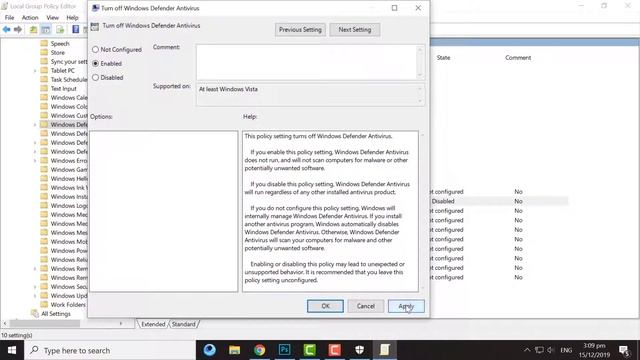
Task: Click the Disabled state cell in list
Action: pyautogui.click(x=443, y=201)
